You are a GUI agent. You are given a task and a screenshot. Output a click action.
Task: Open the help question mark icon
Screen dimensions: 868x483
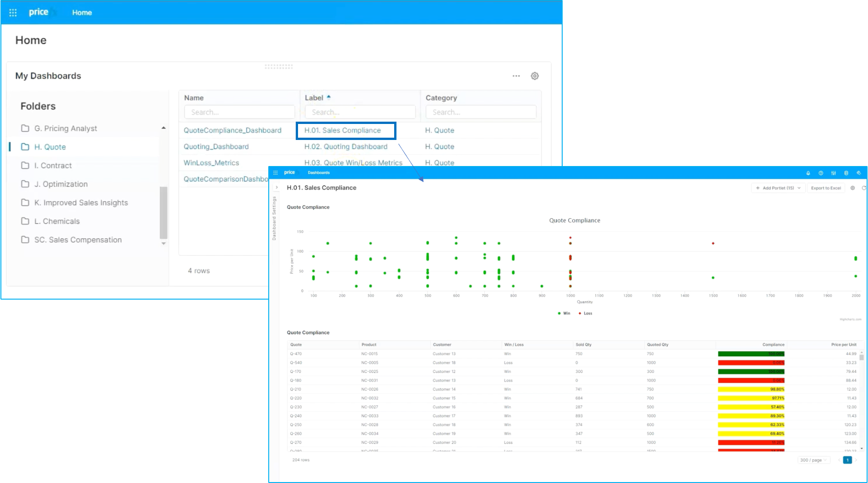click(821, 173)
